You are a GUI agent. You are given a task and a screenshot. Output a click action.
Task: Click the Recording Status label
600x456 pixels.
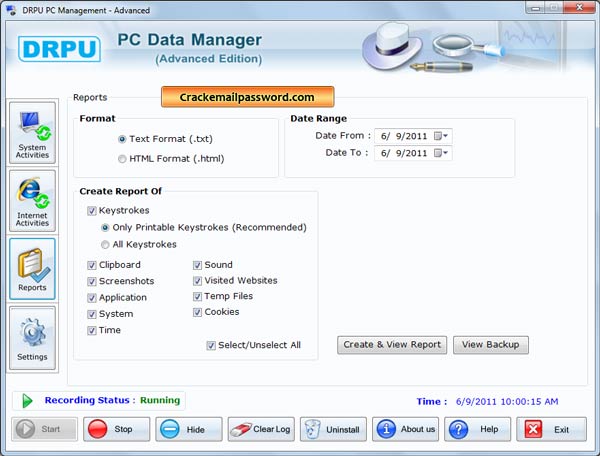click(x=90, y=400)
